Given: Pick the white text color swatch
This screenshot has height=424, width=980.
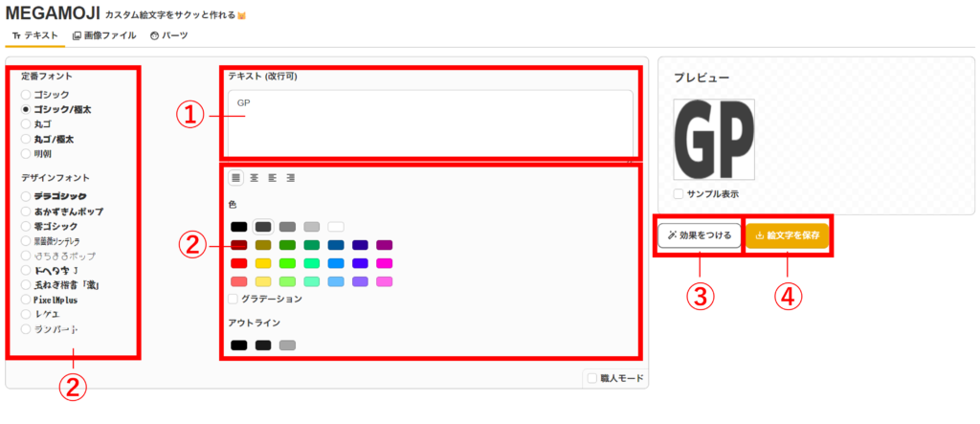Looking at the screenshot, I should (336, 227).
